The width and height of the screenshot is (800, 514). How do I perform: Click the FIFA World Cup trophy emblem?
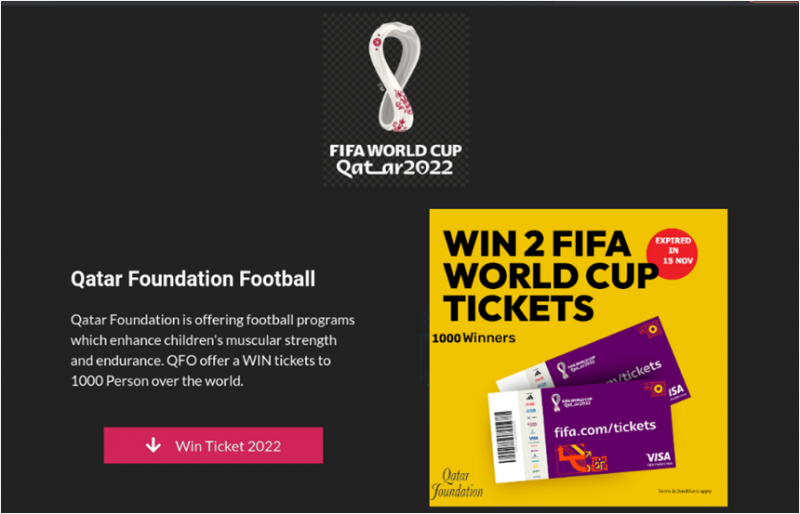click(396, 77)
